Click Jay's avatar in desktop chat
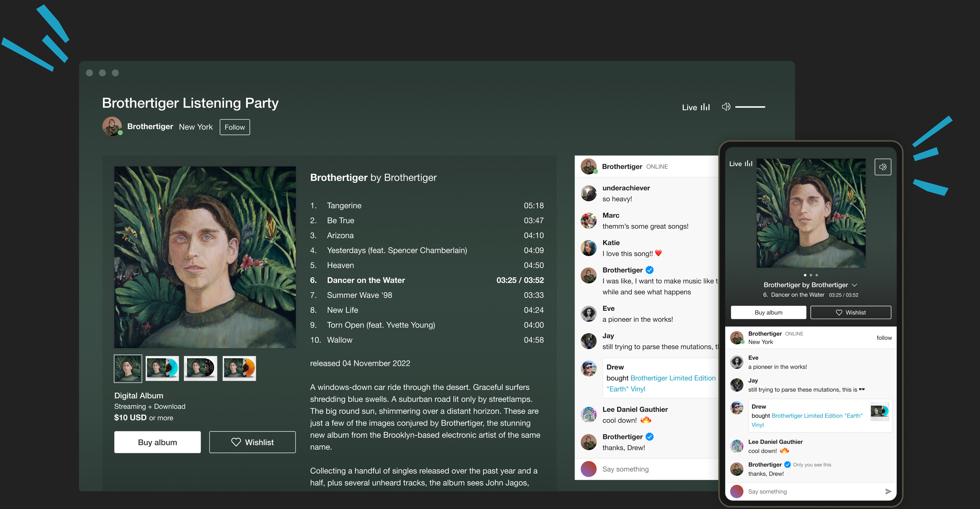 click(x=588, y=341)
